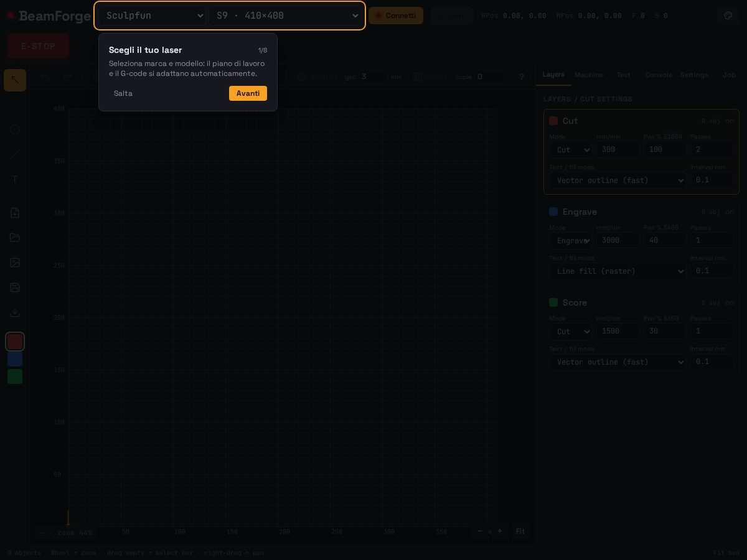
Task: Toggle the Score layer on switch
Action: 729,303
